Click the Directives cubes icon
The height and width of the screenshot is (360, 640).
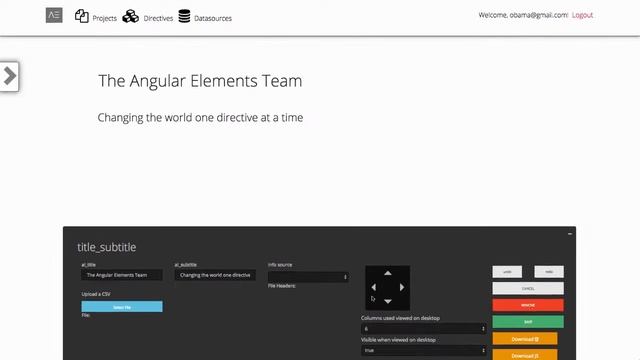click(x=131, y=16)
